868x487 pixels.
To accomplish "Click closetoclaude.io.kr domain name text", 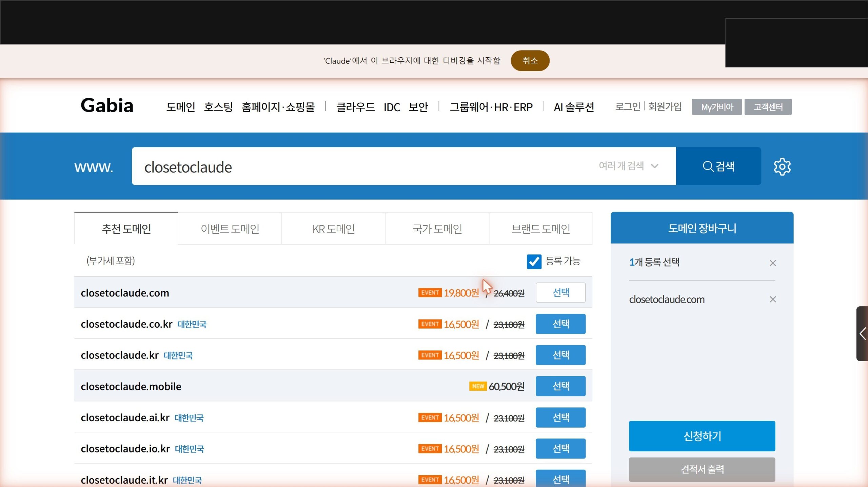I will point(125,449).
